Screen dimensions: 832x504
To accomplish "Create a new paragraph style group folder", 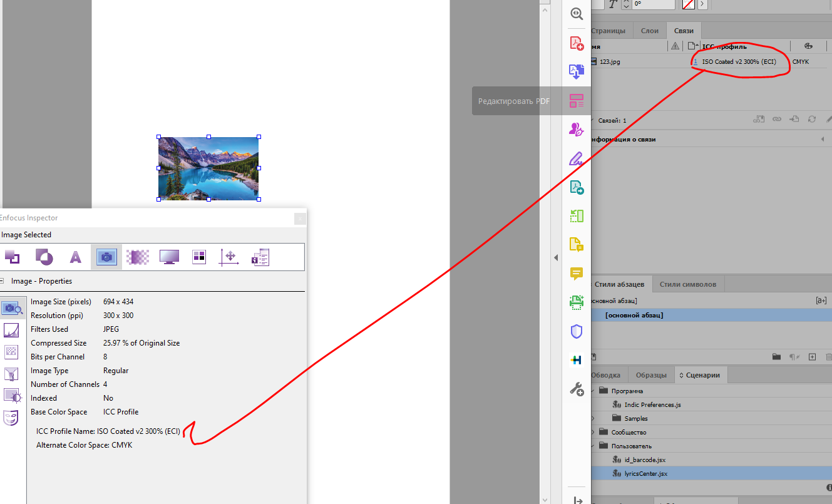I will (776, 357).
